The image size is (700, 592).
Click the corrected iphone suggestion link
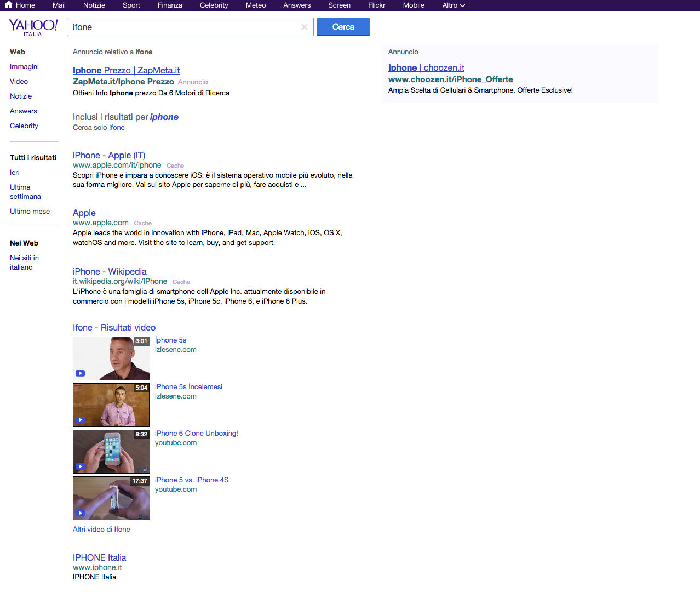click(164, 117)
